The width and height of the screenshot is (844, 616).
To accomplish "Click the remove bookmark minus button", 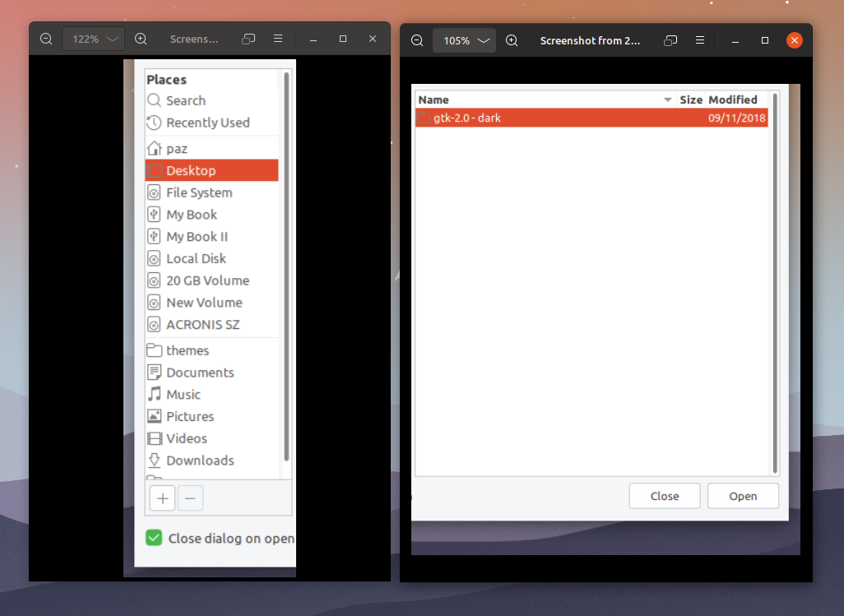I will point(190,498).
